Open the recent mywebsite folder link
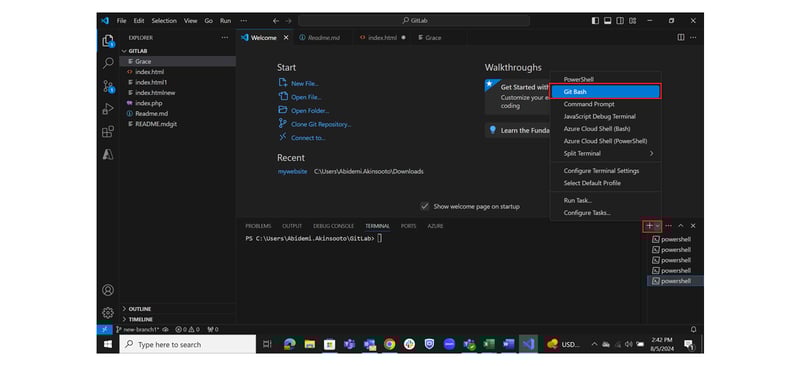The image size is (800, 366). click(x=292, y=172)
